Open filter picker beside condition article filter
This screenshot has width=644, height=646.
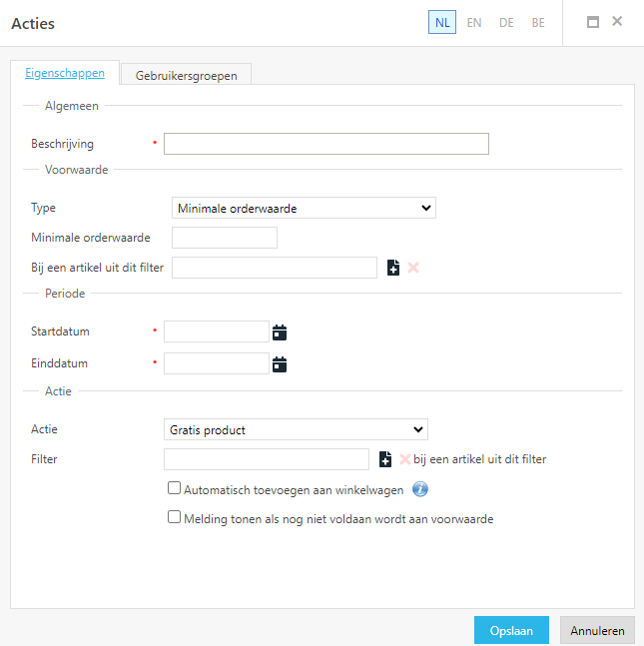393,268
